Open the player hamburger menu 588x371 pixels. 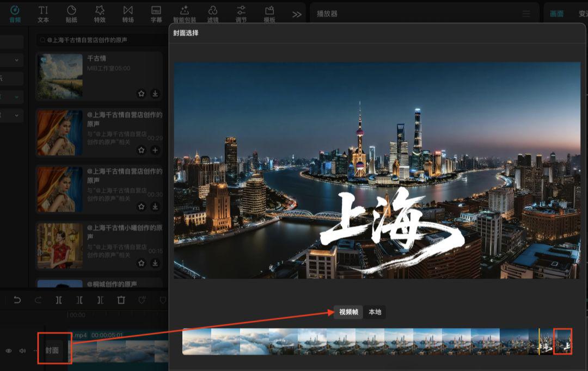(x=526, y=14)
